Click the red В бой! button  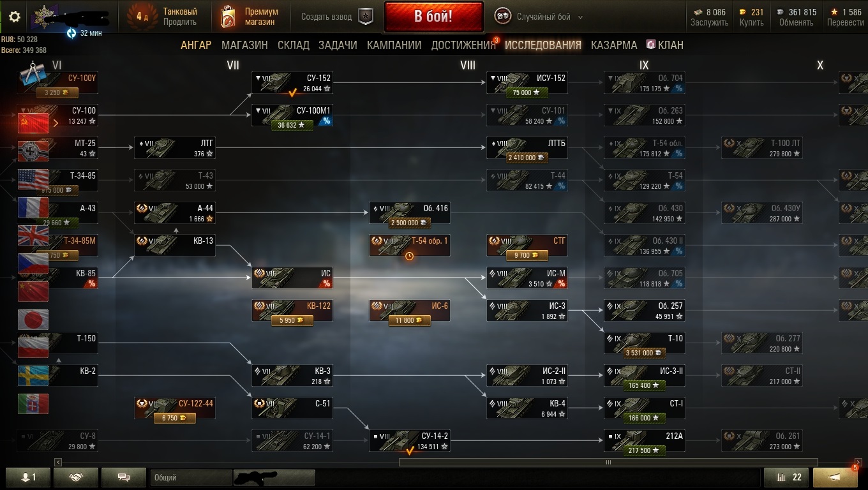(433, 17)
